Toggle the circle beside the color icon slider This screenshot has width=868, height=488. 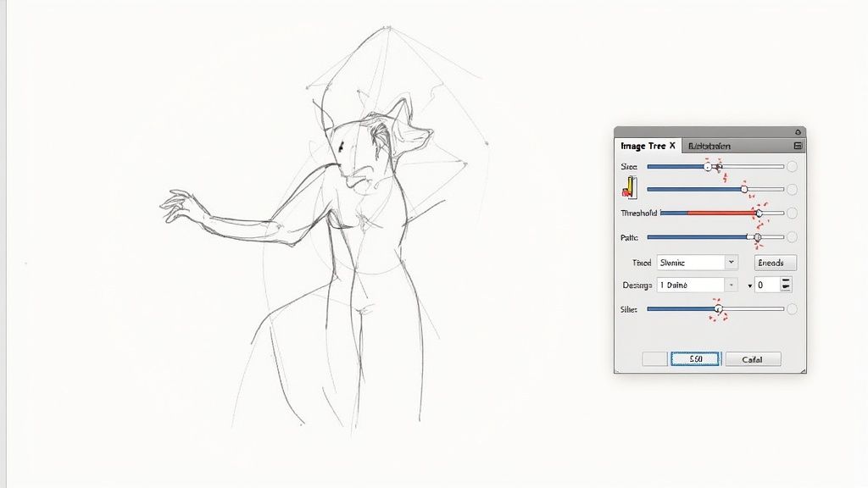pos(792,190)
